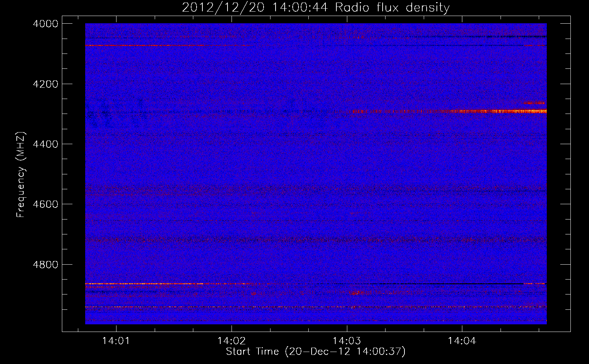Click the 14:01 time axis label
The image size is (589, 364).
tap(116, 341)
